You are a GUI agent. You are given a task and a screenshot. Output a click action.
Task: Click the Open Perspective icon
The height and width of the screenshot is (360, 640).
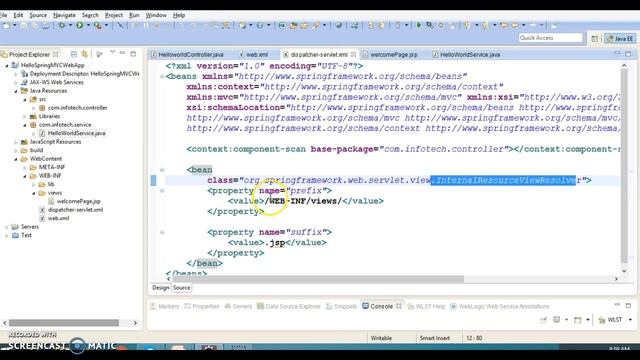[x=594, y=38]
